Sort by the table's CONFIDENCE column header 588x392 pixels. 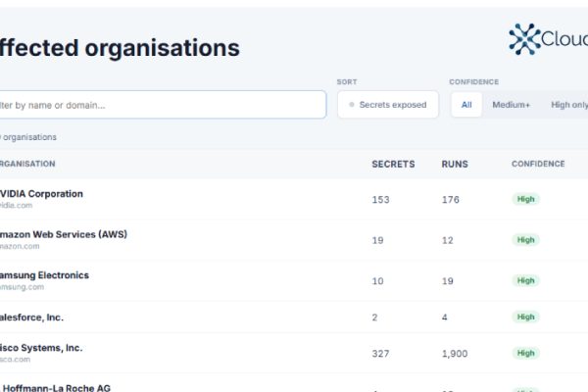(538, 164)
